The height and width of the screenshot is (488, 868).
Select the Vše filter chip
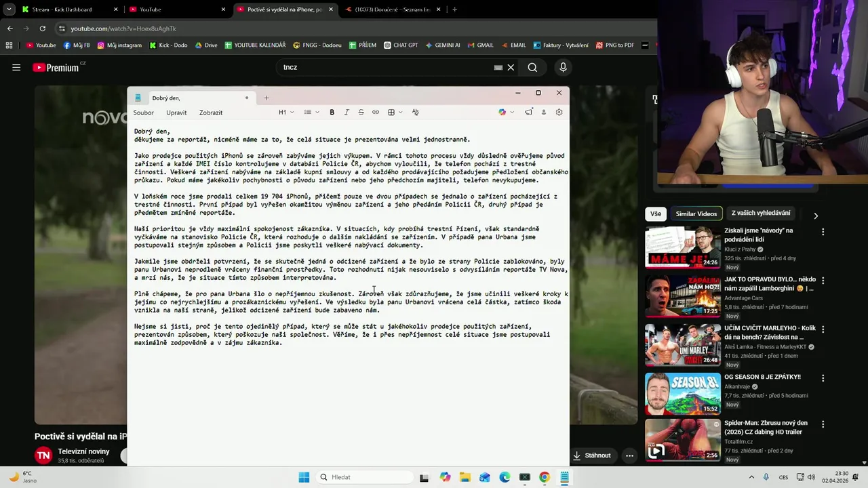point(656,213)
